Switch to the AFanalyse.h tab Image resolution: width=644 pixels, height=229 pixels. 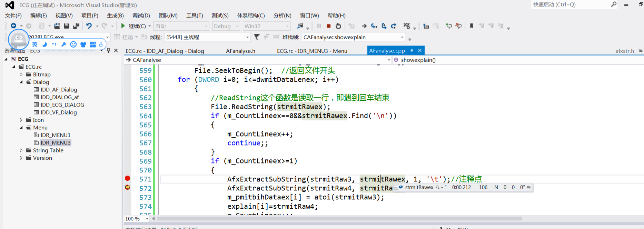240,51
